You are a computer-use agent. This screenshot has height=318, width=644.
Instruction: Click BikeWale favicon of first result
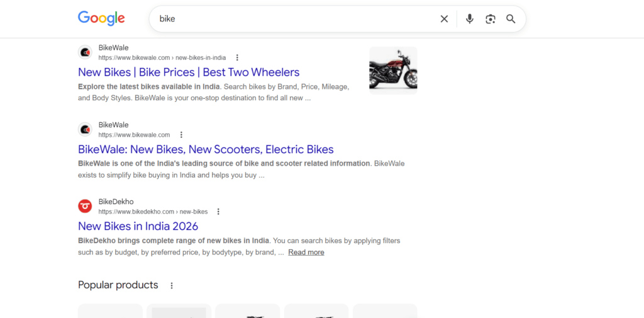(85, 53)
